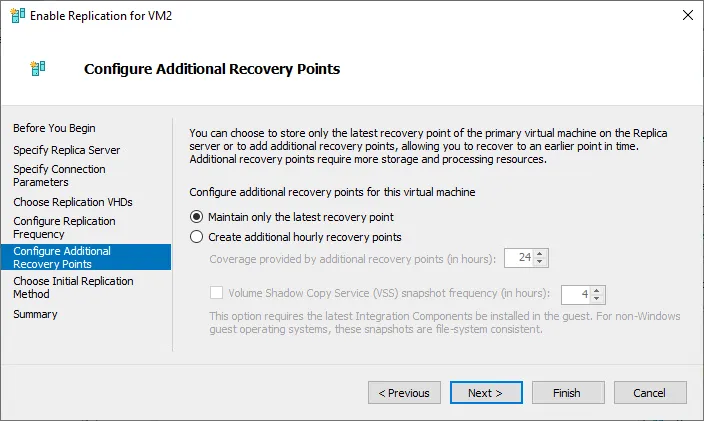Click the header replication icon beside page title

pos(39,69)
